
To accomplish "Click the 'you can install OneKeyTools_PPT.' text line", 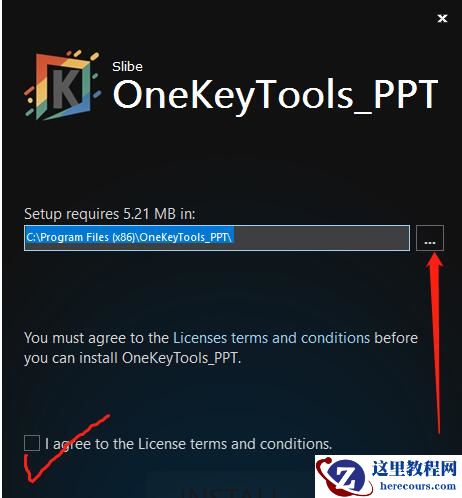I will click(x=132, y=358).
